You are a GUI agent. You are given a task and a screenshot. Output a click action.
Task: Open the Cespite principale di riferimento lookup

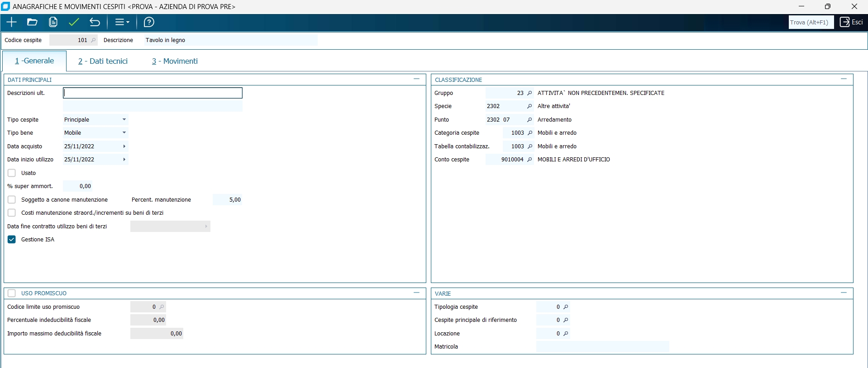pyautogui.click(x=566, y=320)
